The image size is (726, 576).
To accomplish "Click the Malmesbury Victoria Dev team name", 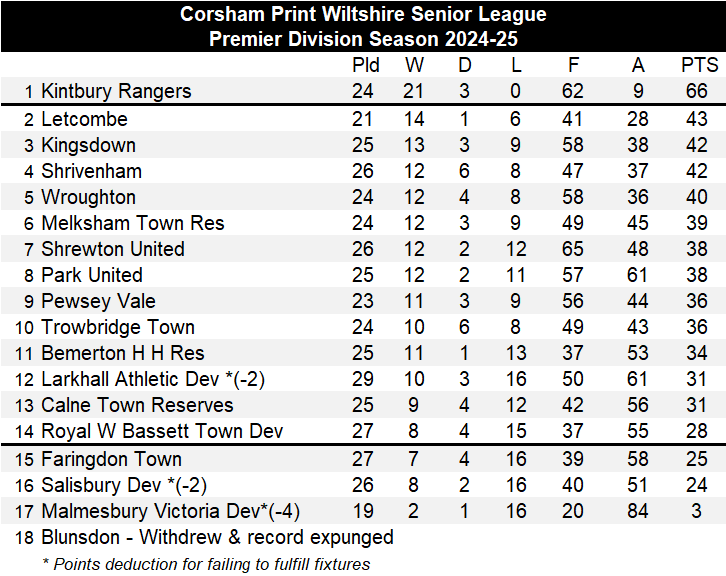I will tap(170, 511).
